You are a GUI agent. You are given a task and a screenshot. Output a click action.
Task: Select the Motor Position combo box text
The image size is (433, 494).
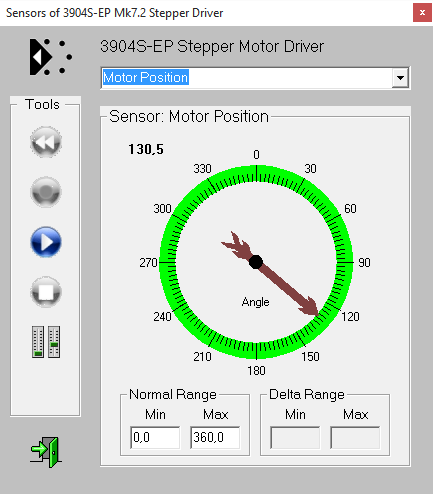click(146, 77)
